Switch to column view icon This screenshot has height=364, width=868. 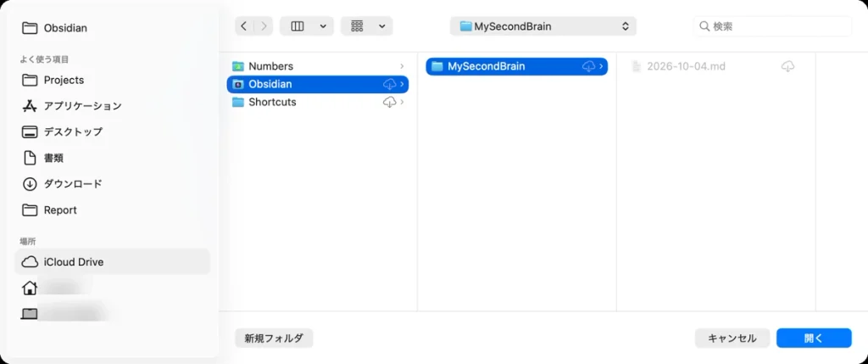[x=298, y=26]
